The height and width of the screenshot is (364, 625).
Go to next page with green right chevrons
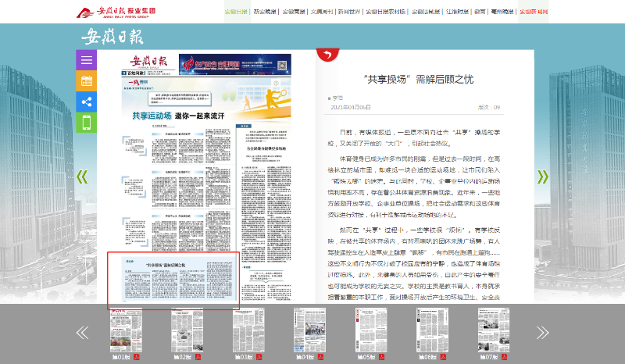(x=542, y=177)
